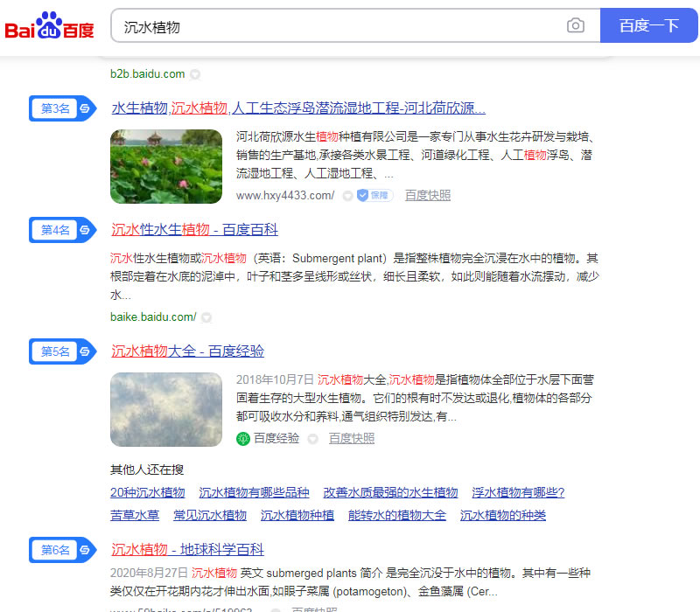This screenshot has width=700, height=612.
Task: Click the 2020年8月27日 date text
Action: pos(149,573)
